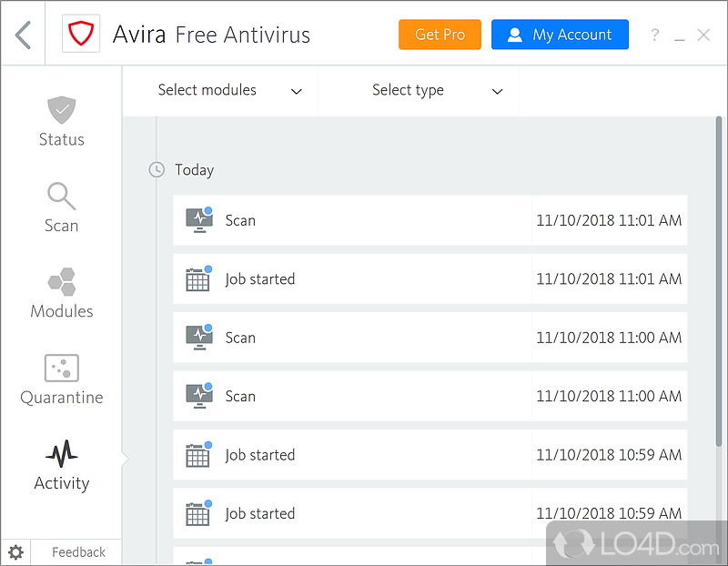Click the first 10:59 AM Job started calendar icon

click(x=198, y=455)
